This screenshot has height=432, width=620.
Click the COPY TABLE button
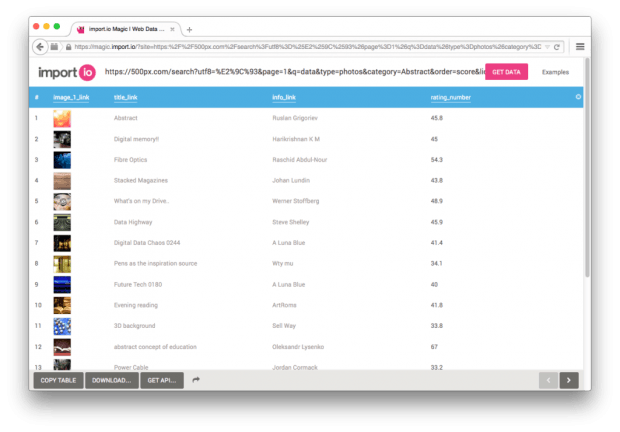tap(58, 380)
